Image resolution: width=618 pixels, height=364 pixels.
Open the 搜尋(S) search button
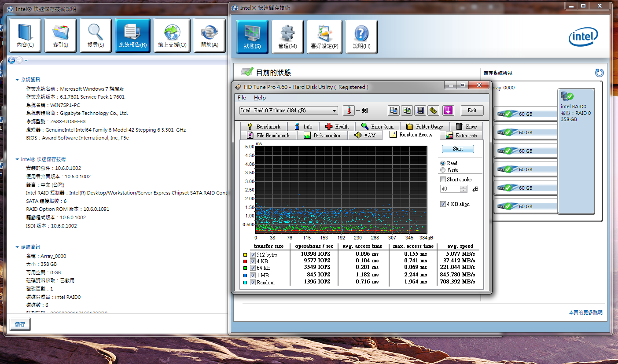96,36
